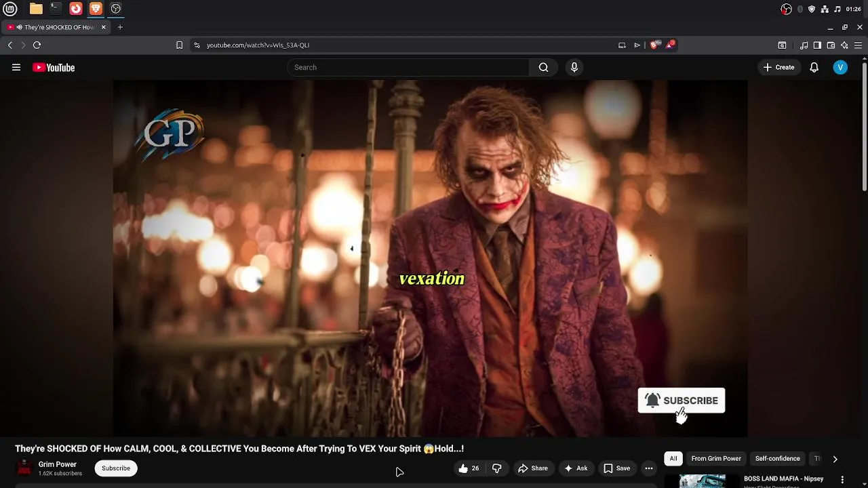Switch to OBS Studio in taskbar
The image size is (868, 488).
click(116, 9)
